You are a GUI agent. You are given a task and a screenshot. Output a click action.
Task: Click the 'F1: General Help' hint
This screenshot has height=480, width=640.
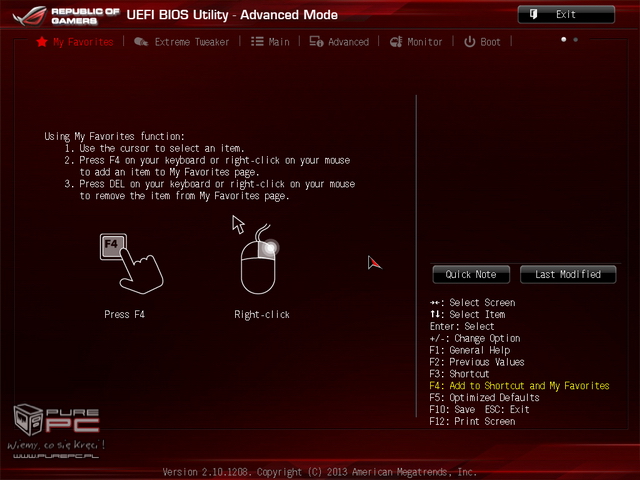pyautogui.click(x=469, y=350)
